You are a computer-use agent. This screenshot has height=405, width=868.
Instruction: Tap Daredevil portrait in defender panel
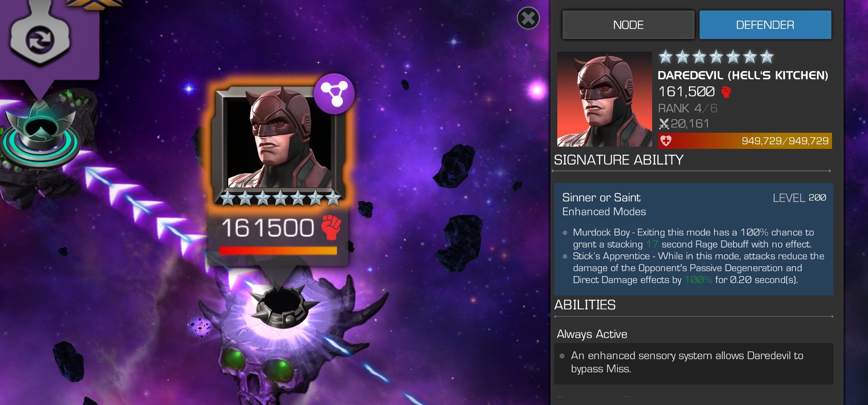tap(604, 99)
